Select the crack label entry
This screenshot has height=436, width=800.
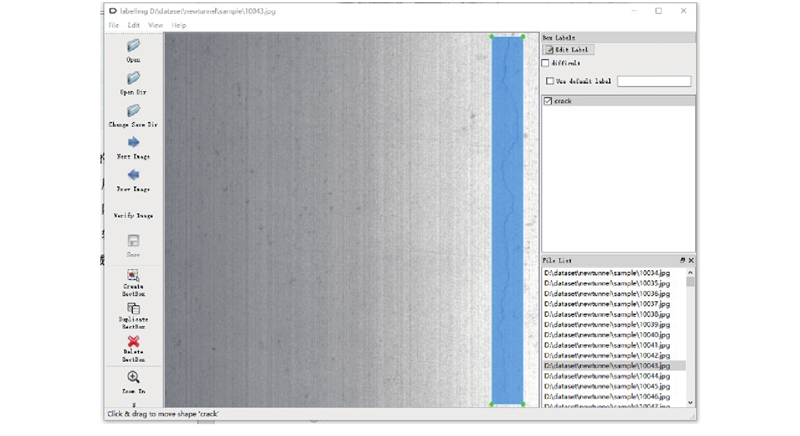tap(618, 101)
